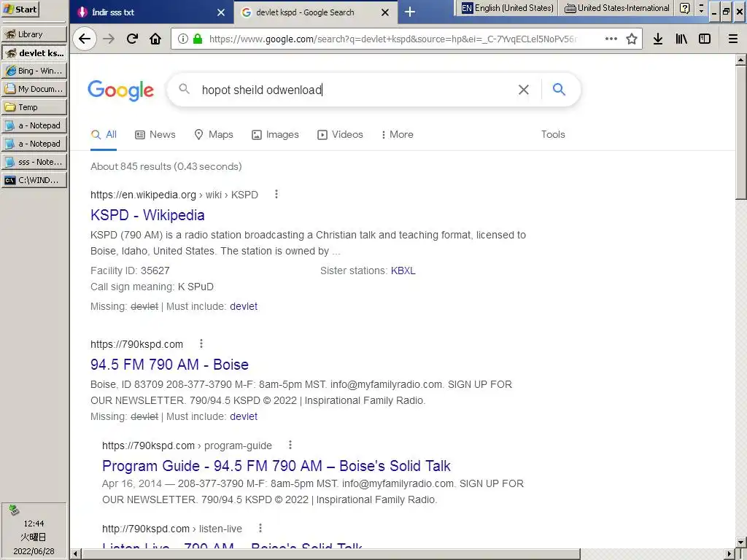Switch to 'My Docum...' taskbar window
The image size is (747, 560).
pyautogui.click(x=34, y=89)
